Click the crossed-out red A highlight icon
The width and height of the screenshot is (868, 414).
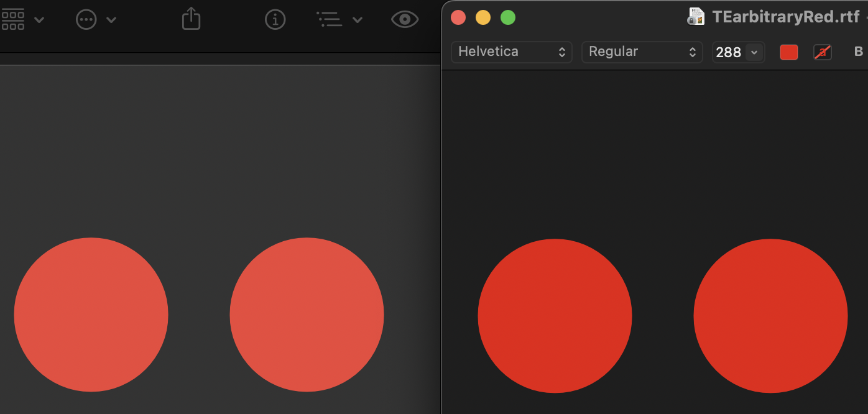[822, 52]
